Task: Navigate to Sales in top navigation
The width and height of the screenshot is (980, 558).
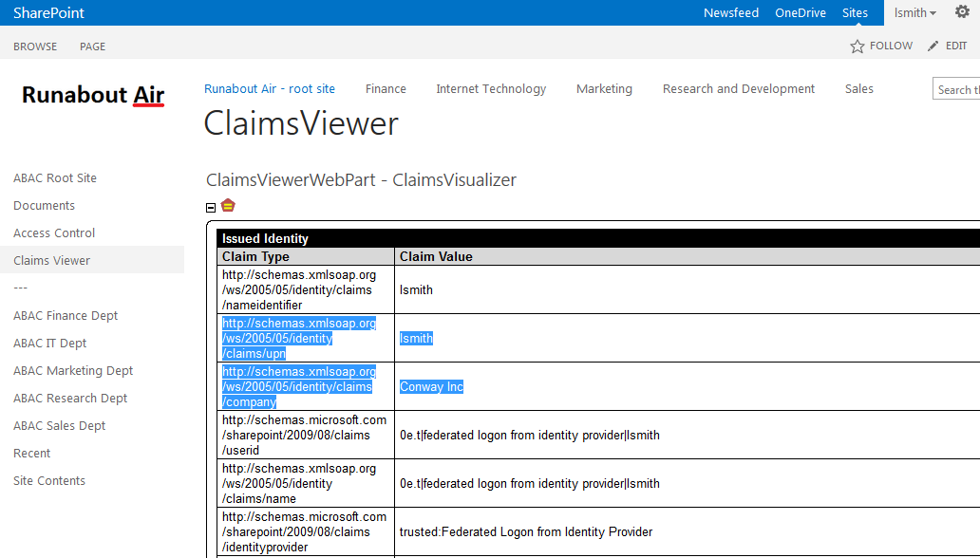Action: coord(858,89)
